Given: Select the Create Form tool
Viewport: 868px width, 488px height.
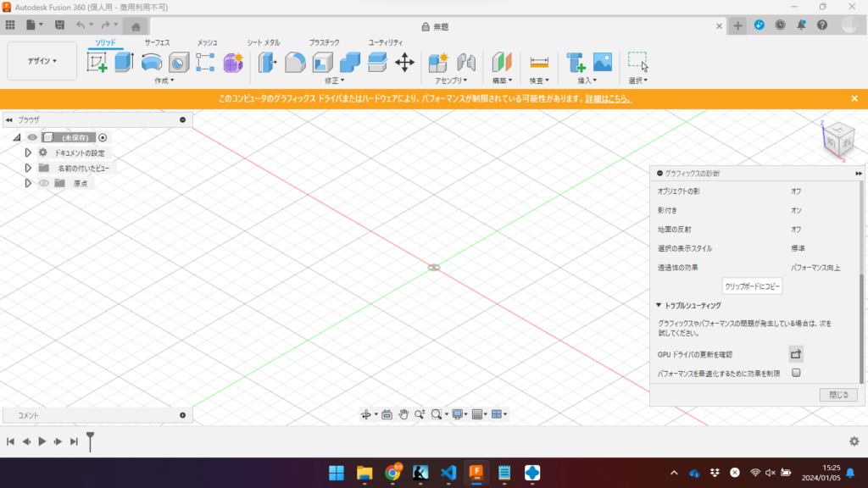Looking at the screenshot, I should [233, 62].
